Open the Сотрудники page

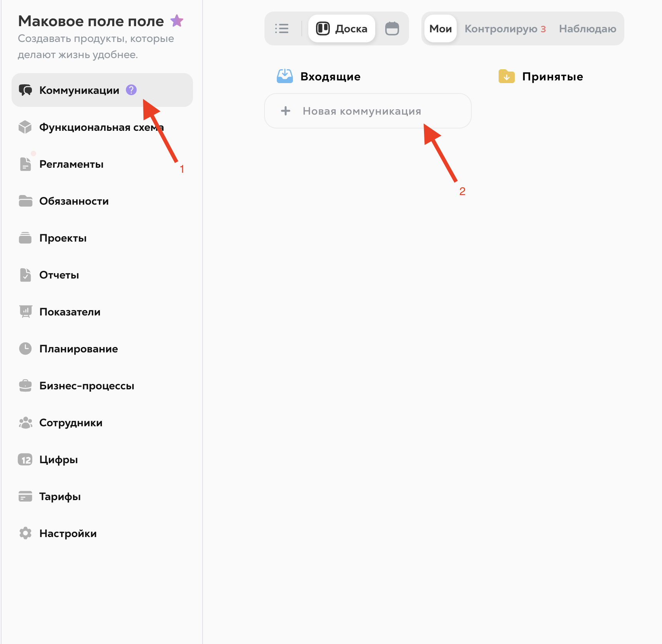[x=71, y=423]
